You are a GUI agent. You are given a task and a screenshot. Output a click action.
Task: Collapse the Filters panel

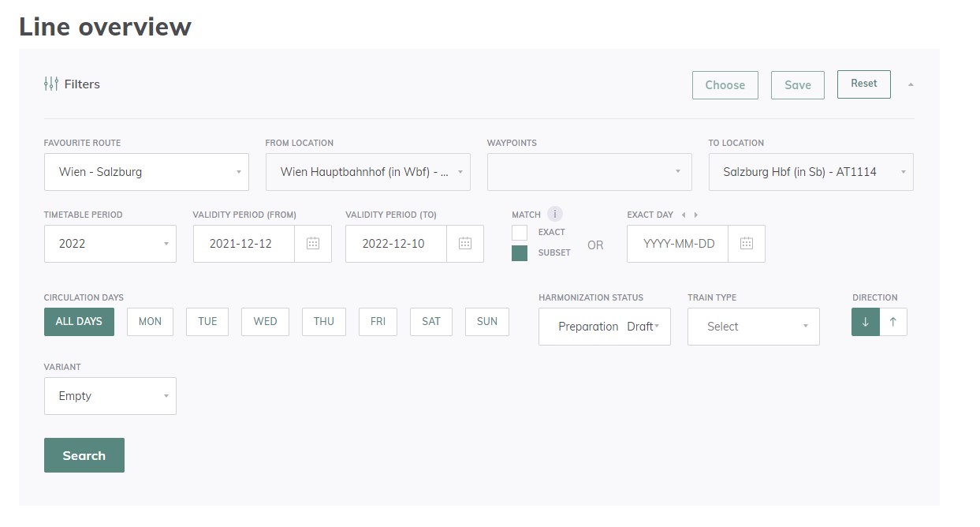click(911, 84)
